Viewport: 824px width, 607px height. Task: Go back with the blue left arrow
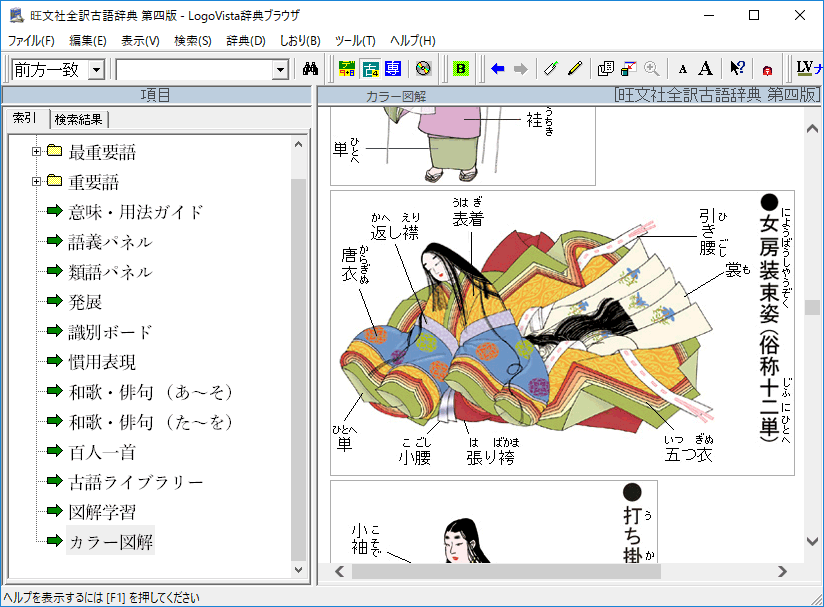[497, 69]
